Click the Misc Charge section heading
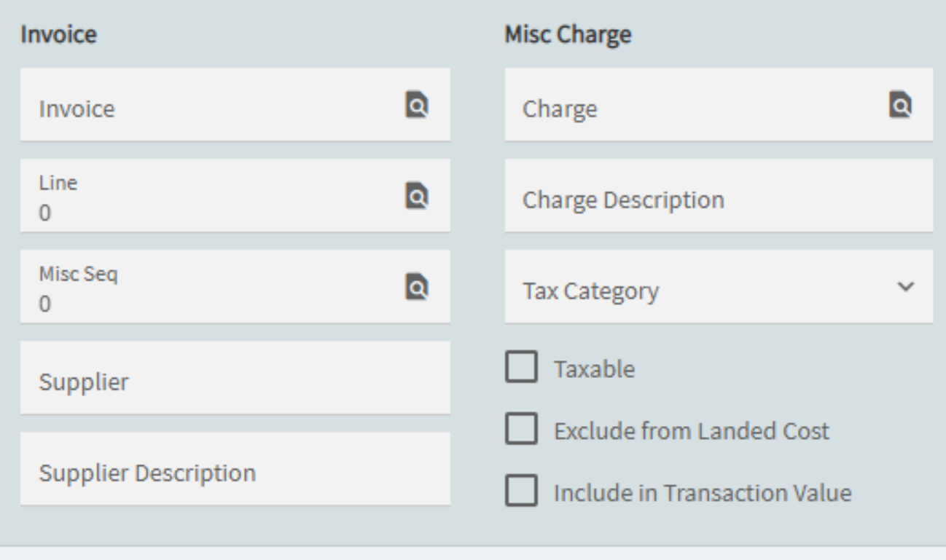The width and height of the screenshot is (946, 560). pyautogui.click(x=568, y=35)
